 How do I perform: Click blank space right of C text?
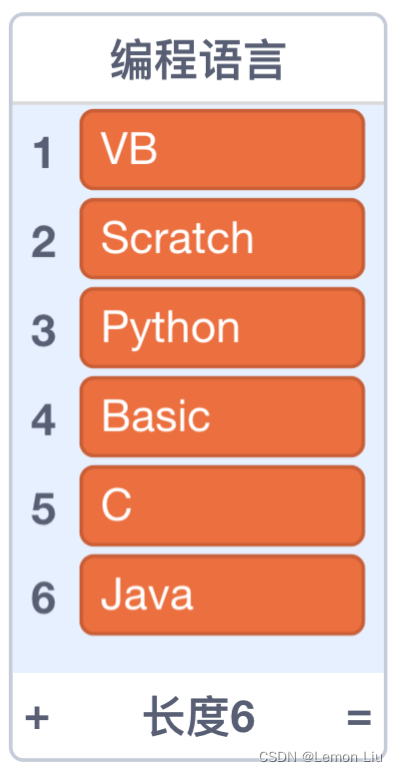click(x=246, y=506)
